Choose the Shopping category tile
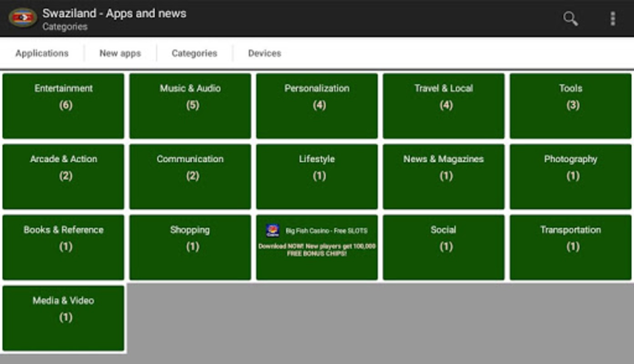 point(190,248)
